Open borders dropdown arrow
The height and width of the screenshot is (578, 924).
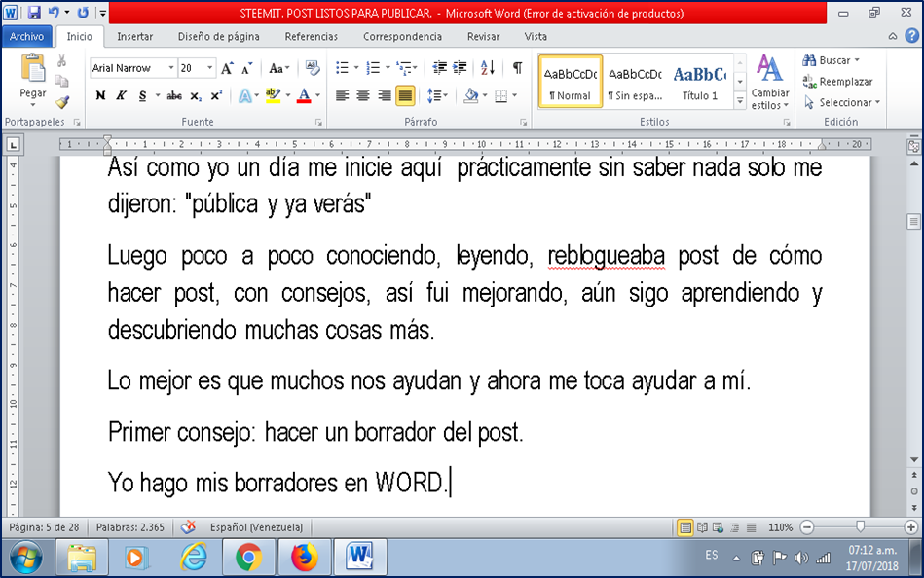pyautogui.click(x=515, y=95)
